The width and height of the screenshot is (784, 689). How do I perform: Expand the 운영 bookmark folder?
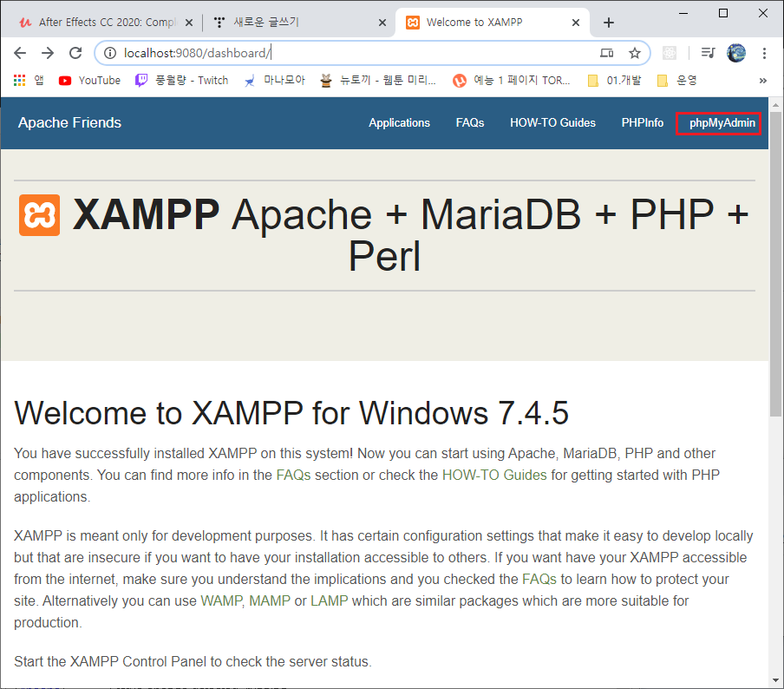pyautogui.click(x=677, y=81)
